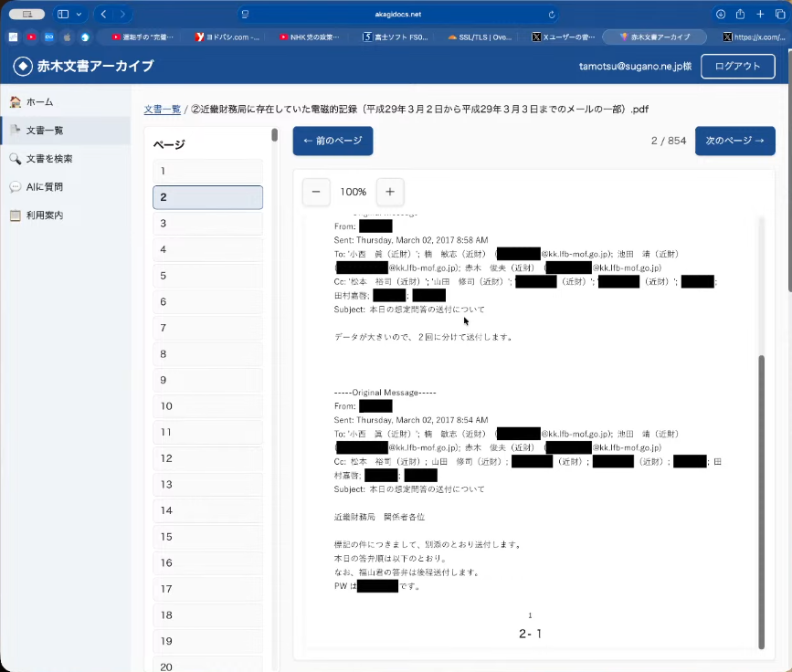Screen dimensions: 792x672
Task: Click the akagidocs.net address bar
Action: tap(396, 15)
